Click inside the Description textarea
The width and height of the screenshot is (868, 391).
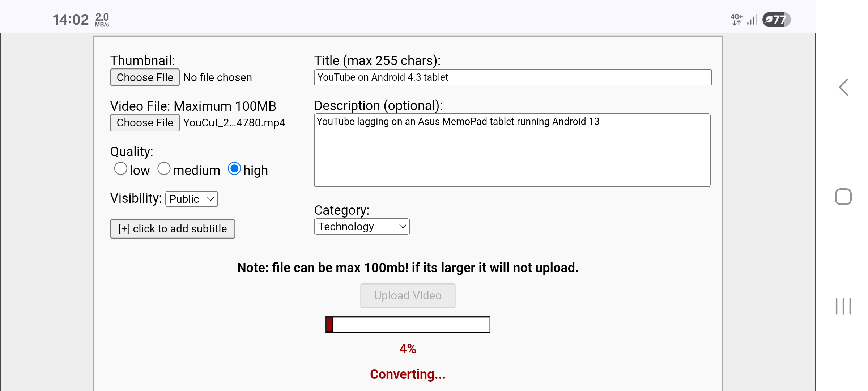[x=512, y=150]
